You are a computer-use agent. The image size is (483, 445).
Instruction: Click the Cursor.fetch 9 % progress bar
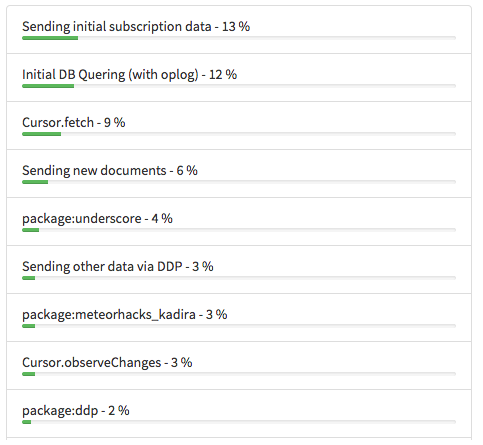pyautogui.click(x=239, y=134)
